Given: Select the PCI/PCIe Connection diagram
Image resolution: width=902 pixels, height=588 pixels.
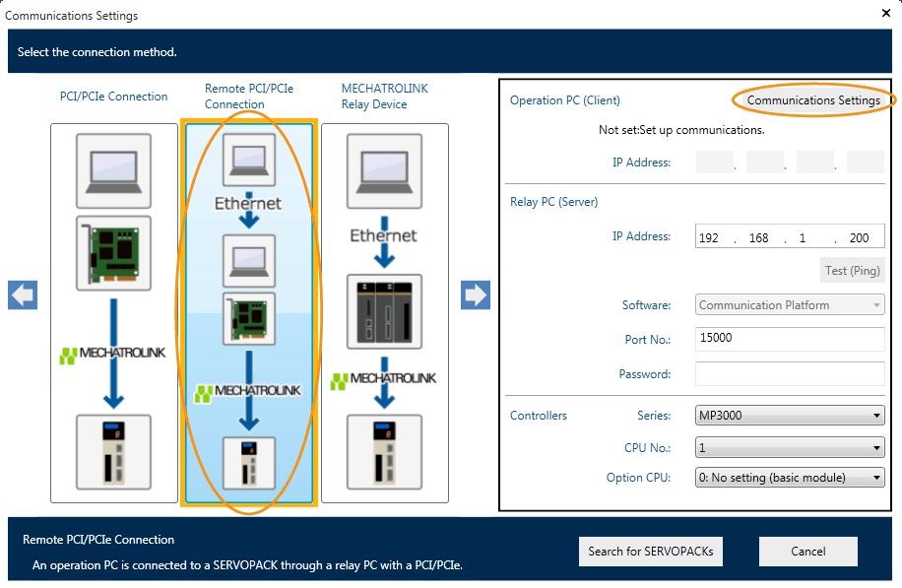Looking at the screenshot, I should 113,312.
